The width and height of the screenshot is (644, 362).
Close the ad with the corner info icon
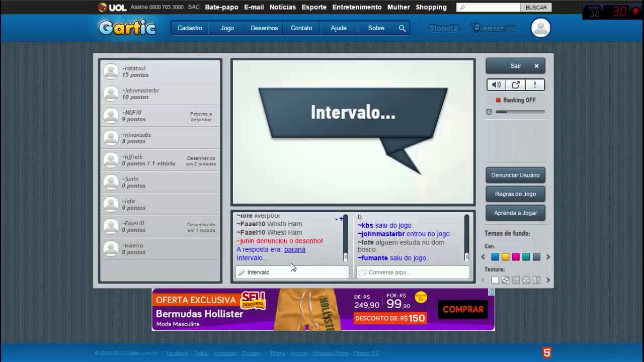(x=492, y=292)
